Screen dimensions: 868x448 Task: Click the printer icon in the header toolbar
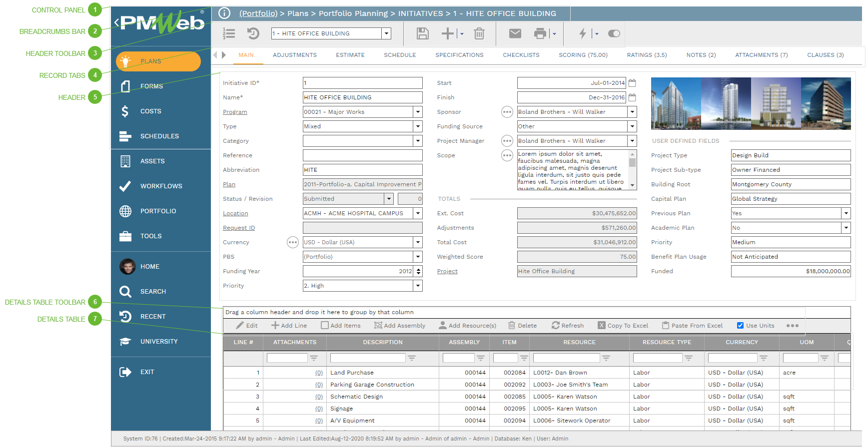pos(540,33)
